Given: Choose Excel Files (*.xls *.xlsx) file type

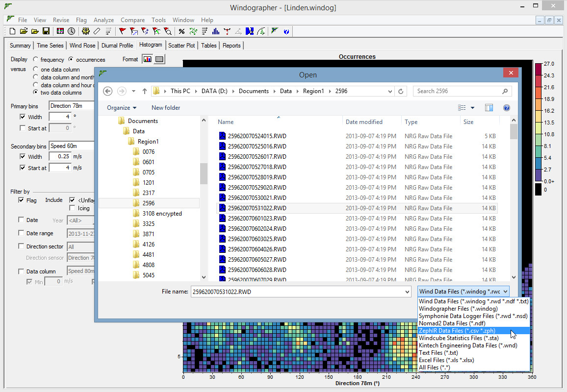Looking at the screenshot, I should 474,360.
